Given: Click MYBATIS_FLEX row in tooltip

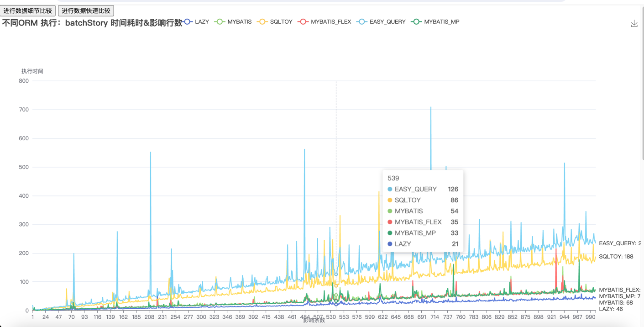Looking at the screenshot, I should click(423, 222).
